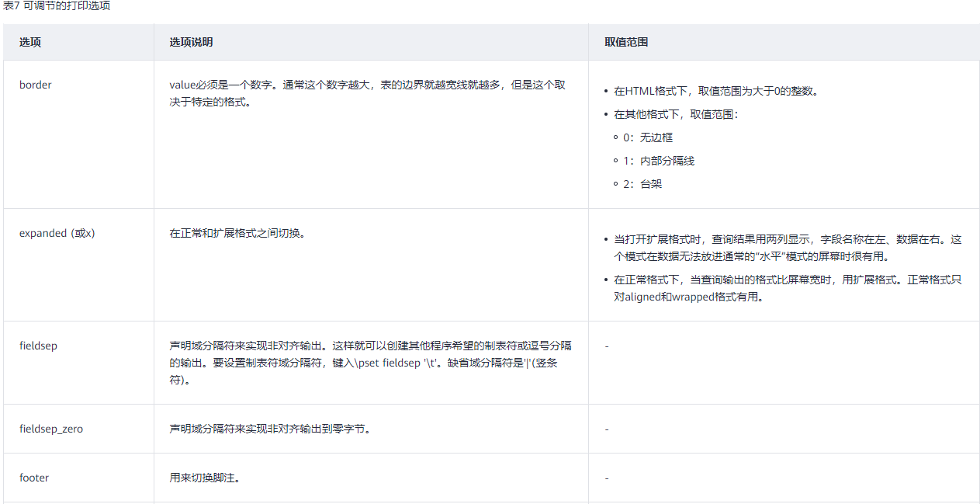Click the sub-item '1：内部分隔线'
This screenshot has width=980, height=504.
pyautogui.click(x=660, y=161)
